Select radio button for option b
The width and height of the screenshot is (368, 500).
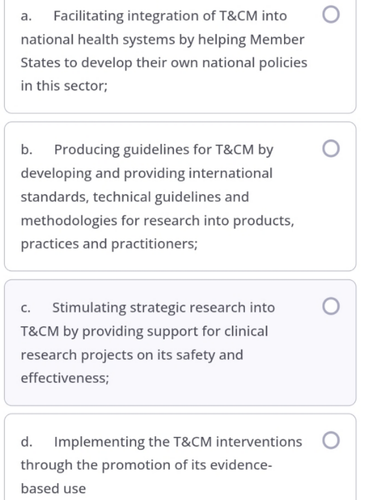(x=331, y=148)
